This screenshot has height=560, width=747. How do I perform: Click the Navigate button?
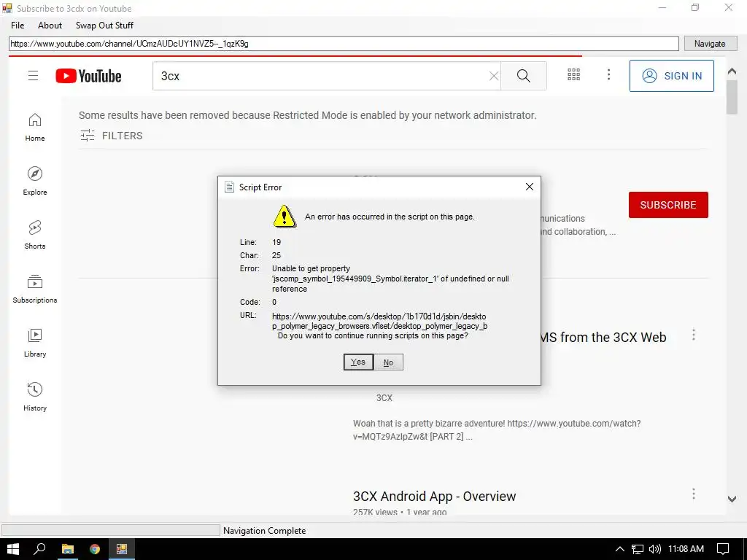(710, 43)
